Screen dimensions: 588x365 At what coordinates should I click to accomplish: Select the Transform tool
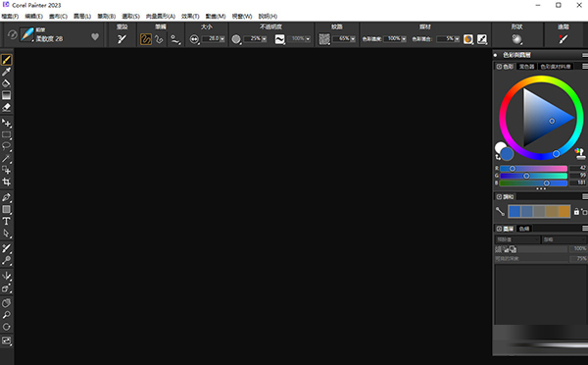[7, 170]
